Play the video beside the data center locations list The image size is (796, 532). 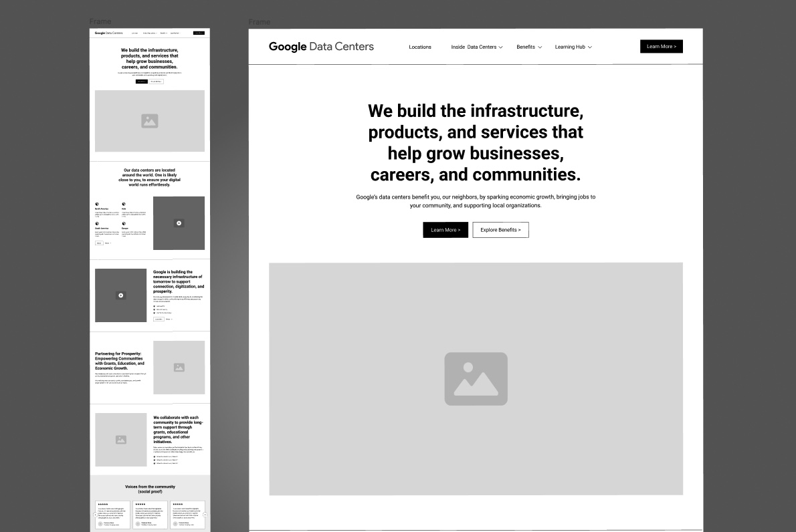tap(179, 223)
